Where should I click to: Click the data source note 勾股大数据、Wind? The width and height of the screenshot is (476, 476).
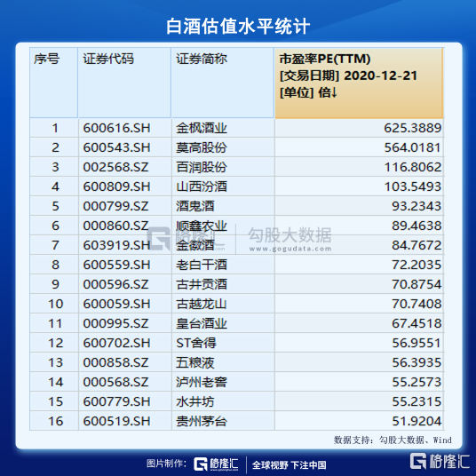coord(416,440)
